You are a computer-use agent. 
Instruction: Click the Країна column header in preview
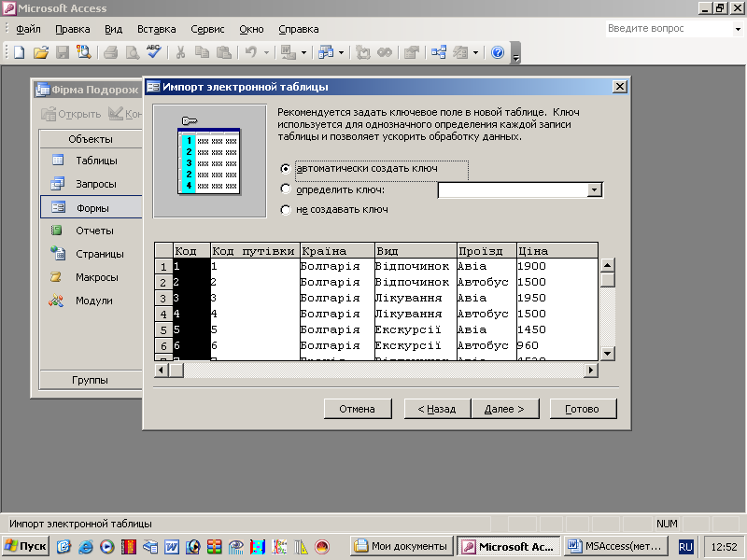tap(337, 250)
